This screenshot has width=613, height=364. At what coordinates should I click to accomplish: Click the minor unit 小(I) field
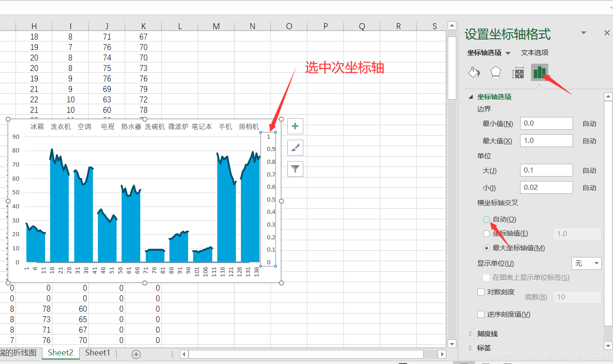pos(546,187)
